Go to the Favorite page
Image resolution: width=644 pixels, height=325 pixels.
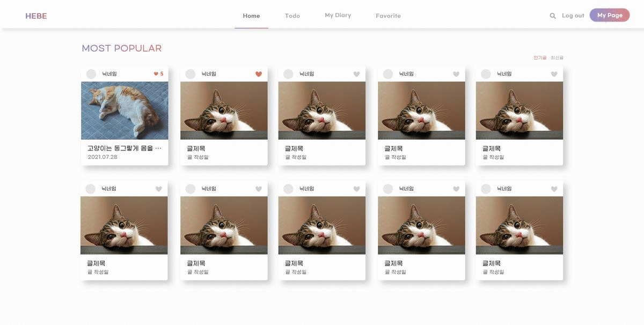[x=388, y=16]
